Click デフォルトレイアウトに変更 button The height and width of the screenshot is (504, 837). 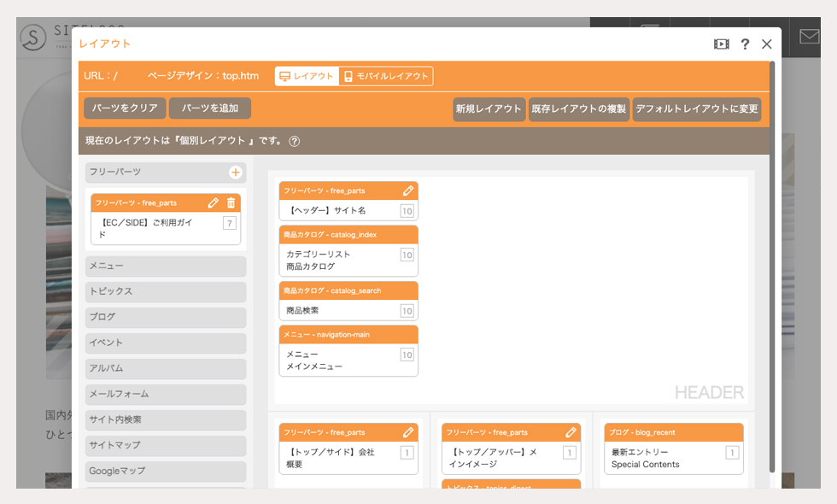coord(697,109)
